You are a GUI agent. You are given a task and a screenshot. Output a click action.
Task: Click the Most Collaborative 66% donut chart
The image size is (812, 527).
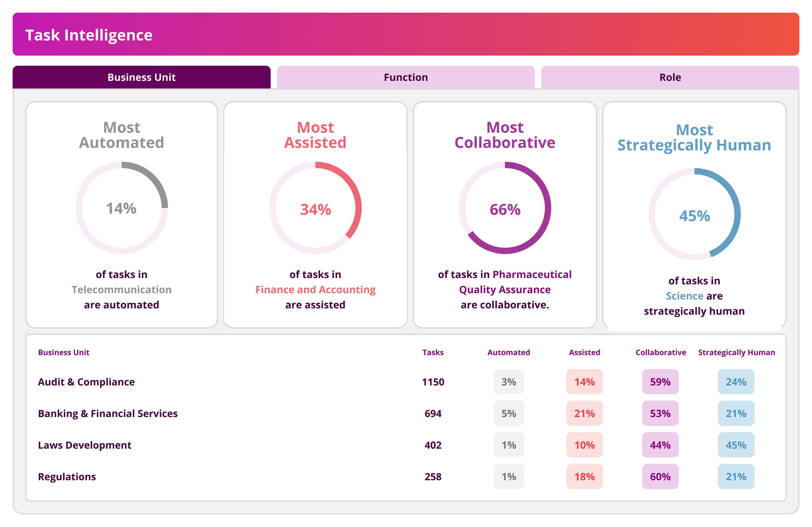(505, 208)
